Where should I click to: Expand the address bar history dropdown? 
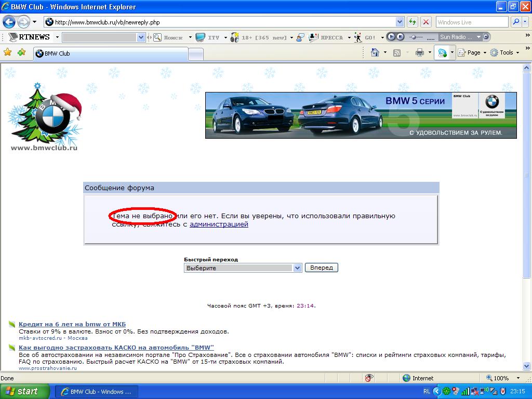[x=400, y=22]
